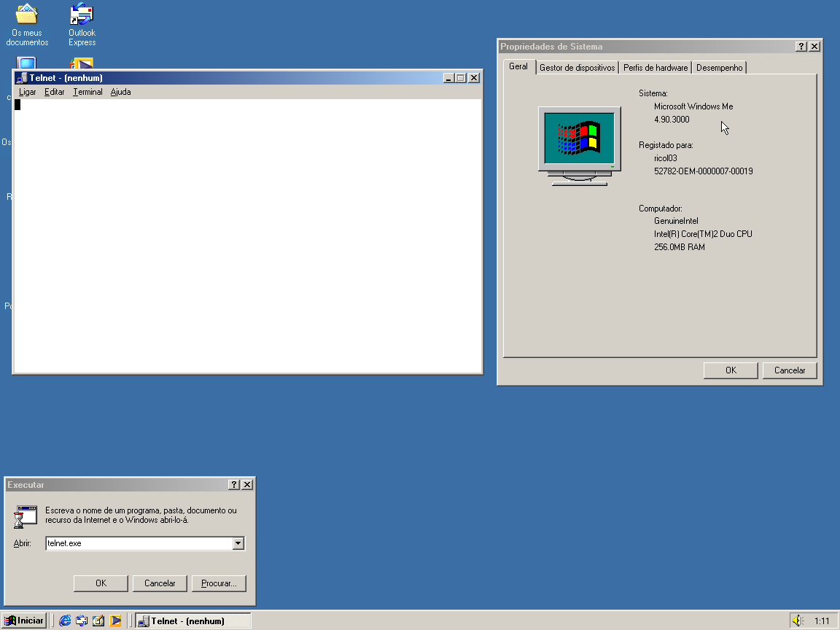Screen dimensions: 840x630
Task: Click the taskbar clock showing 1:11
Action: pyautogui.click(x=822, y=621)
